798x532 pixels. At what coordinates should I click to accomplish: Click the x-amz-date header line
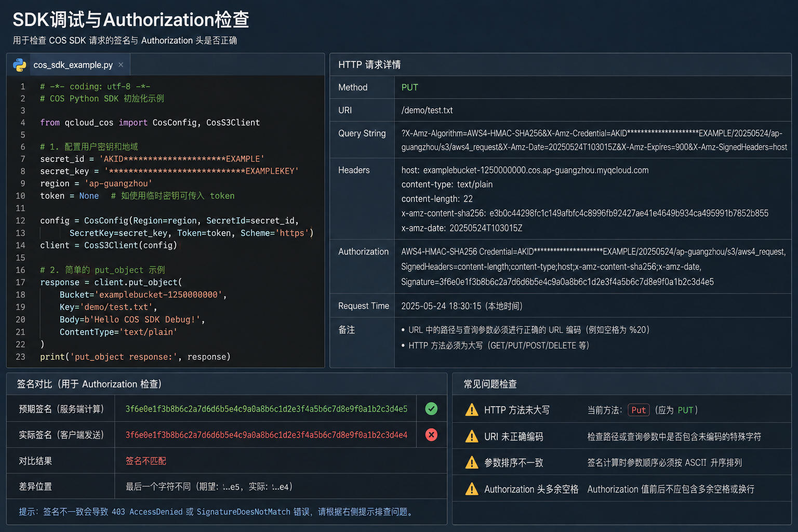tap(462, 228)
